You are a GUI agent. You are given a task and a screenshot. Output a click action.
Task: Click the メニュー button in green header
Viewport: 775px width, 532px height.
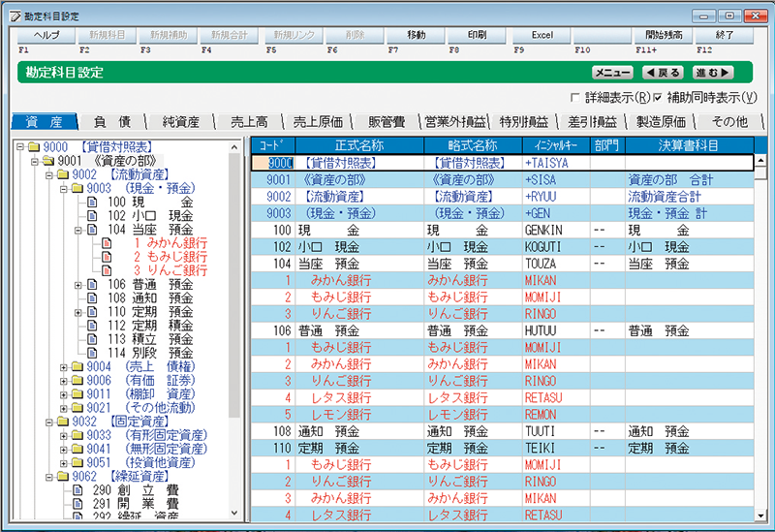612,73
